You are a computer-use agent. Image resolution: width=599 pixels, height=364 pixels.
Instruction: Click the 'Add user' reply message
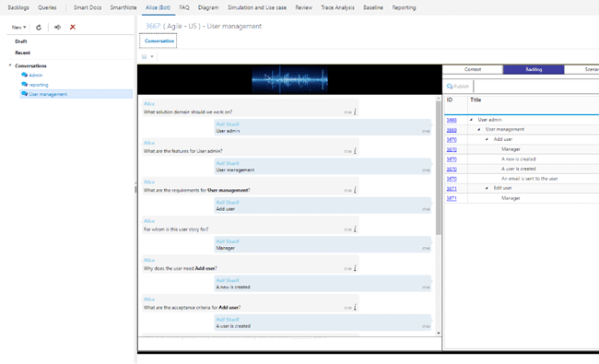click(x=323, y=205)
